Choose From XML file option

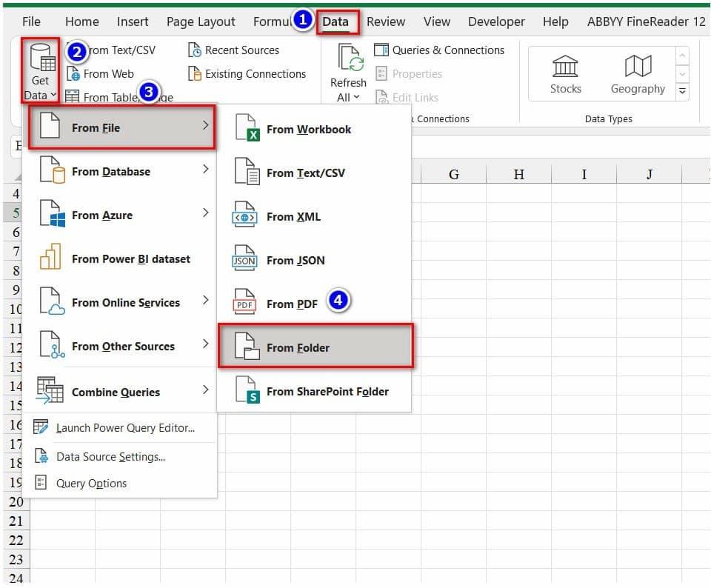coord(293,217)
